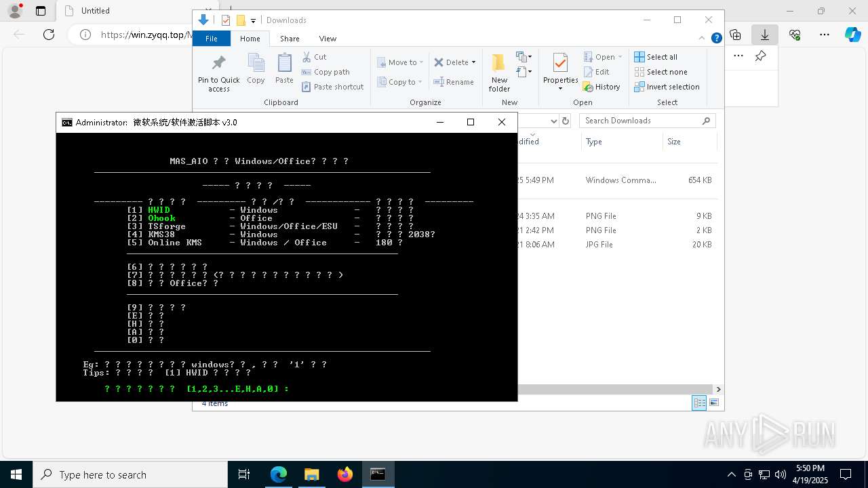This screenshot has height=488, width=868.
Task: Switch to the View ribbon tab
Action: [328, 39]
